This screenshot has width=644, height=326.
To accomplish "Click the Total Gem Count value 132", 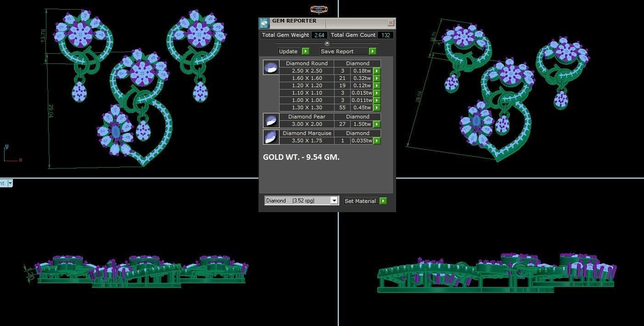I will [386, 35].
